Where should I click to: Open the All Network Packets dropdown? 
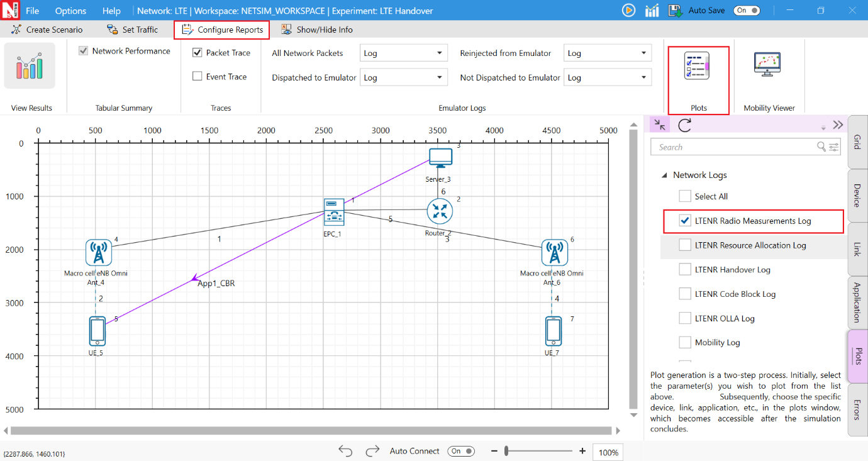coord(403,53)
